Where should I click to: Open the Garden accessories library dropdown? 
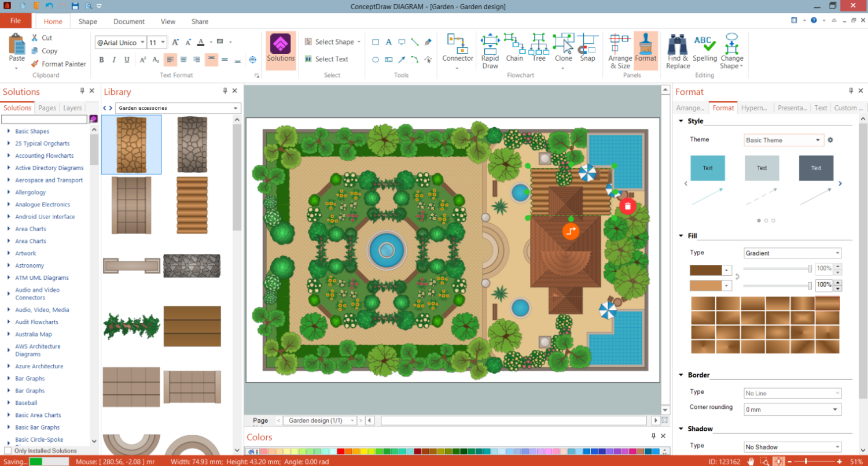pos(236,108)
